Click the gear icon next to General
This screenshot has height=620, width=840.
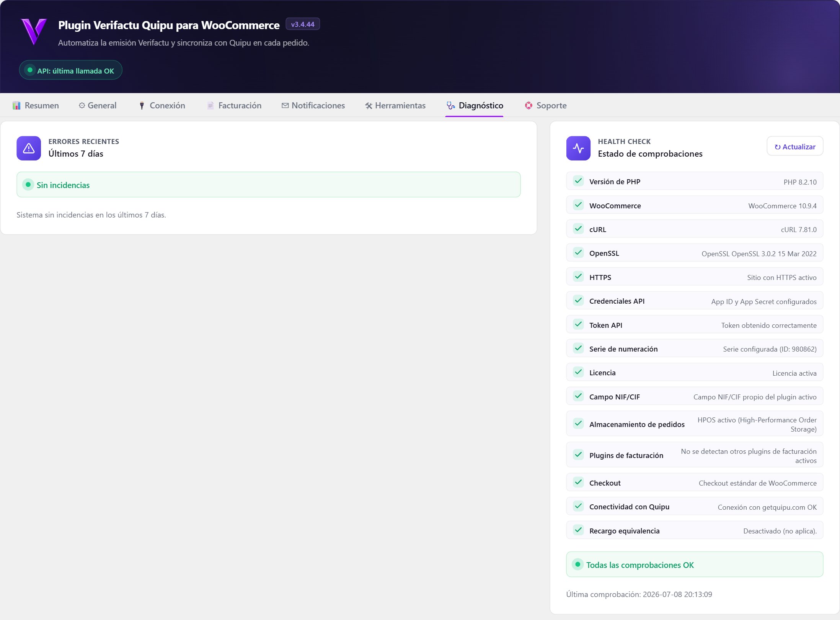82,105
